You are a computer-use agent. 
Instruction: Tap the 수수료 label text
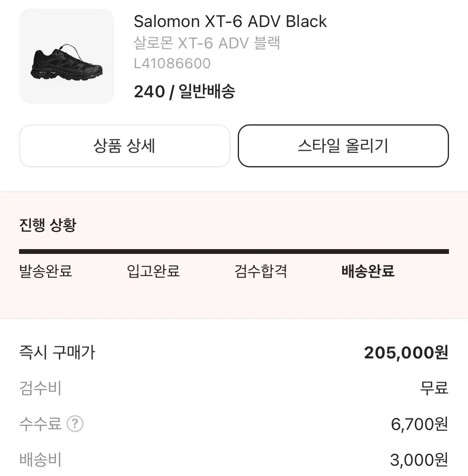(40, 424)
